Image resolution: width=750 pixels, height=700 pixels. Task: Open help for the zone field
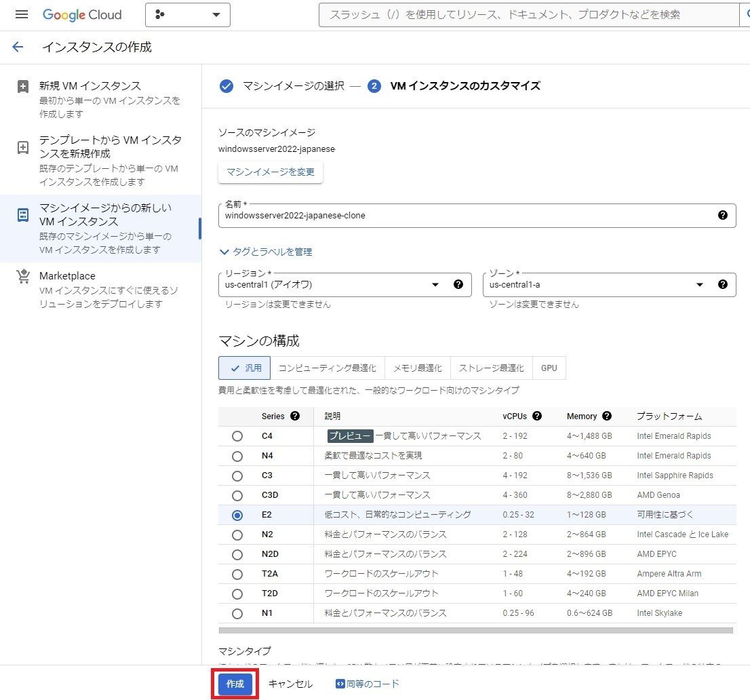click(x=723, y=285)
